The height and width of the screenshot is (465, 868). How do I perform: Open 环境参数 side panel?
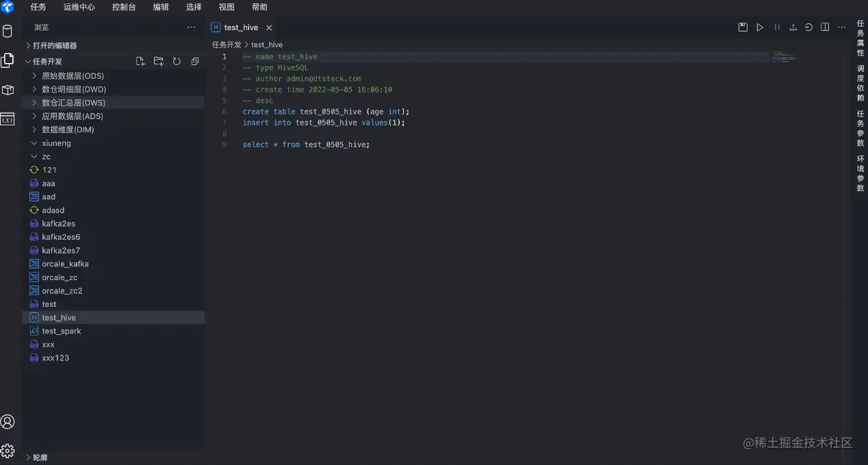[x=860, y=173]
